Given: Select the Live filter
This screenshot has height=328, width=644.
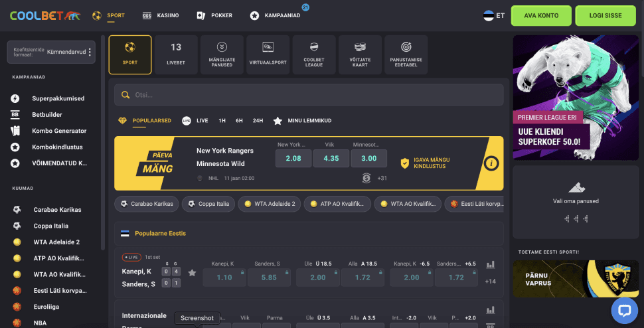Looking at the screenshot, I should pyautogui.click(x=195, y=121).
